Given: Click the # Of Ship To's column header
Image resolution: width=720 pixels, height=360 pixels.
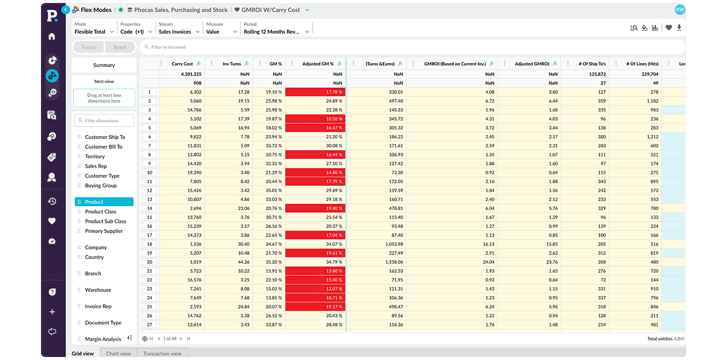Looking at the screenshot, I should (593, 64).
